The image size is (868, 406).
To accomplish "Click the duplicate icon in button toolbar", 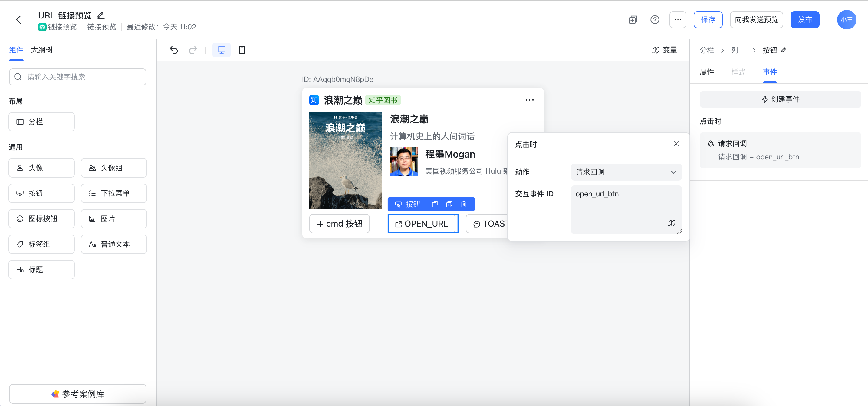I will [449, 204].
